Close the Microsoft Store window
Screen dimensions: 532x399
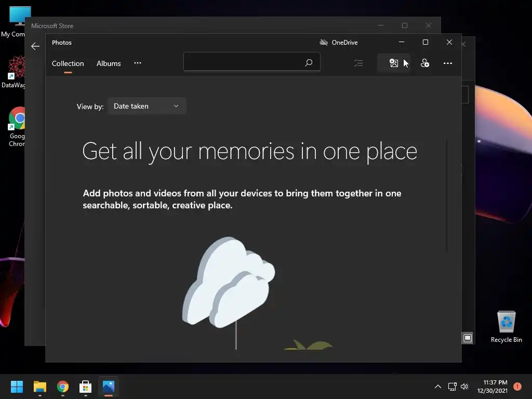[429, 25]
